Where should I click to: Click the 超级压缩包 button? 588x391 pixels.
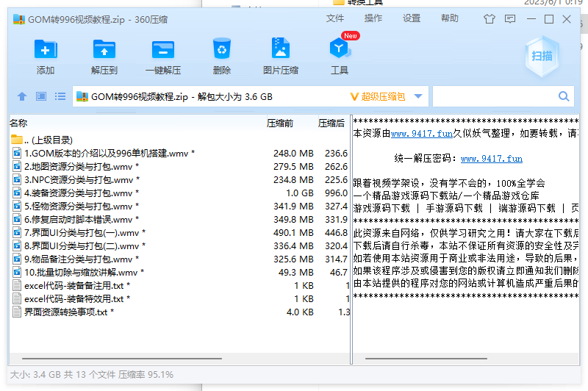[378, 97]
